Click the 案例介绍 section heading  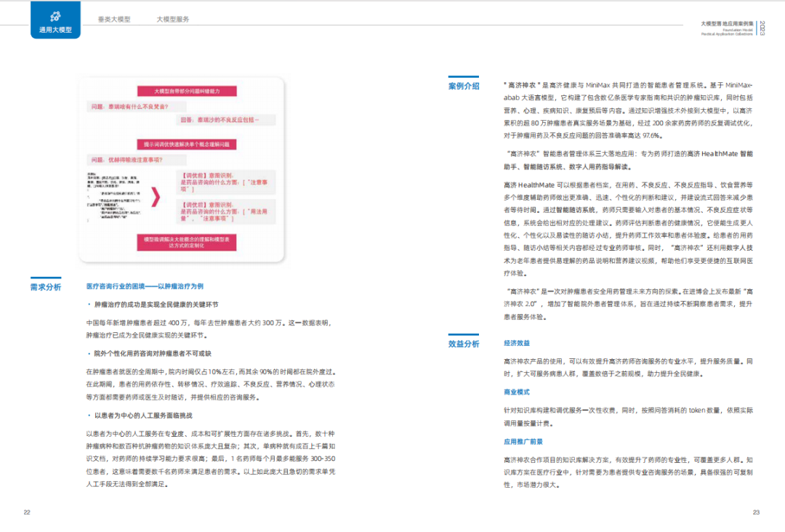464,86
